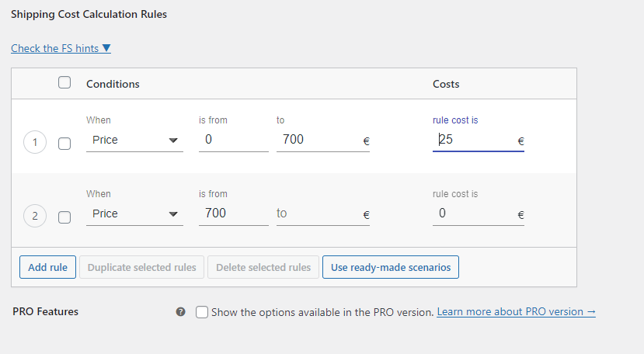Screen dimensions: 644x354
Task: Click the rule number 2 circle handle
Action: pyautogui.click(x=35, y=217)
